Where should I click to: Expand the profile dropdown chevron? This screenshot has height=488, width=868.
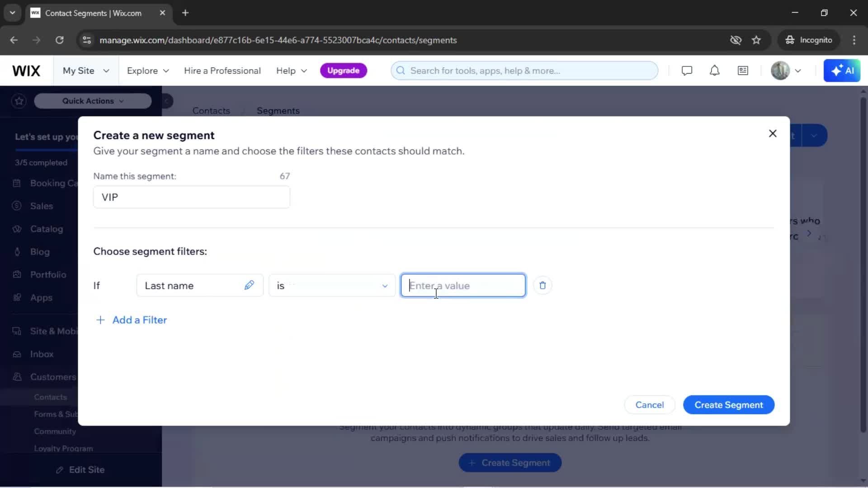point(798,70)
